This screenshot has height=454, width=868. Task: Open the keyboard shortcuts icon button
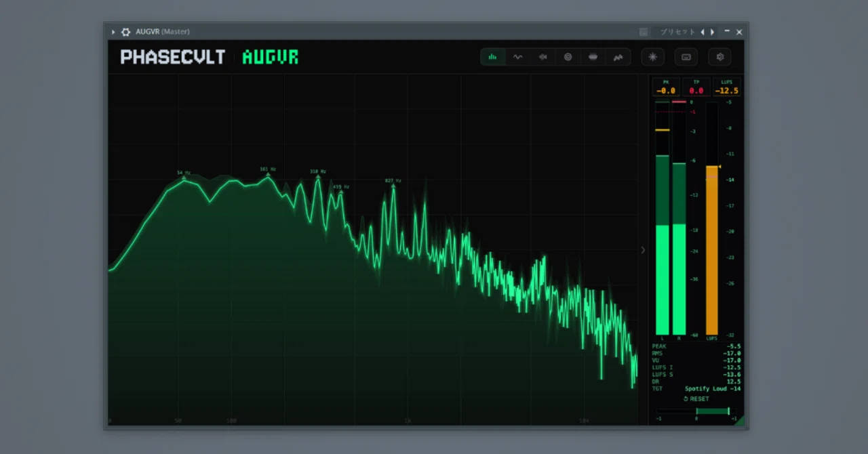click(686, 57)
